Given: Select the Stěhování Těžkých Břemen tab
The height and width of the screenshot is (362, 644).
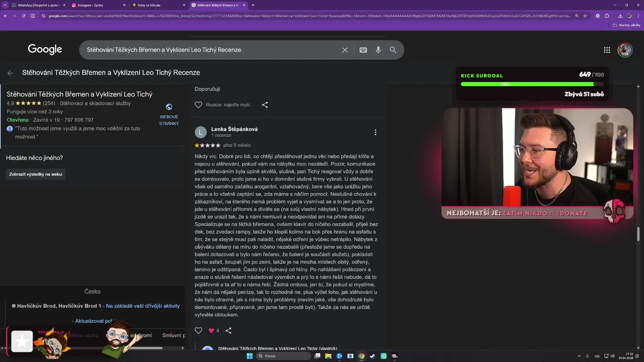Looking at the screenshot, I should 219,5.
